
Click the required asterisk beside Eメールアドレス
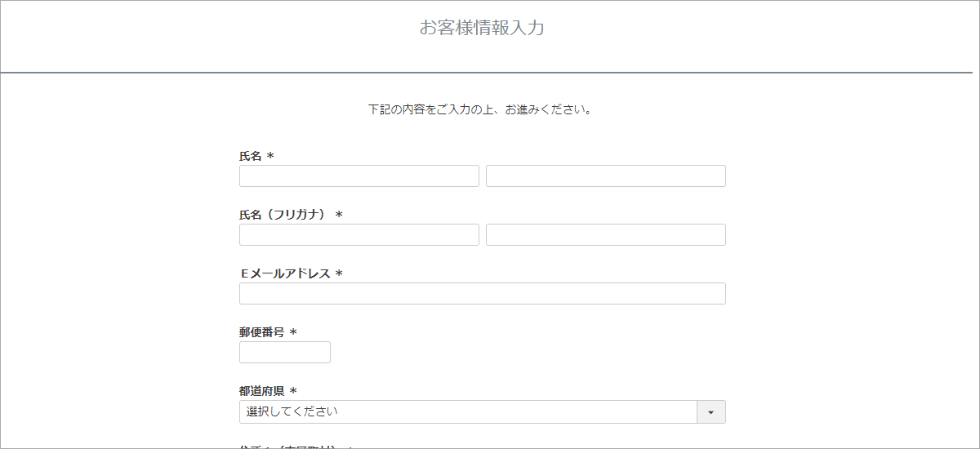pyautogui.click(x=339, y=274)
